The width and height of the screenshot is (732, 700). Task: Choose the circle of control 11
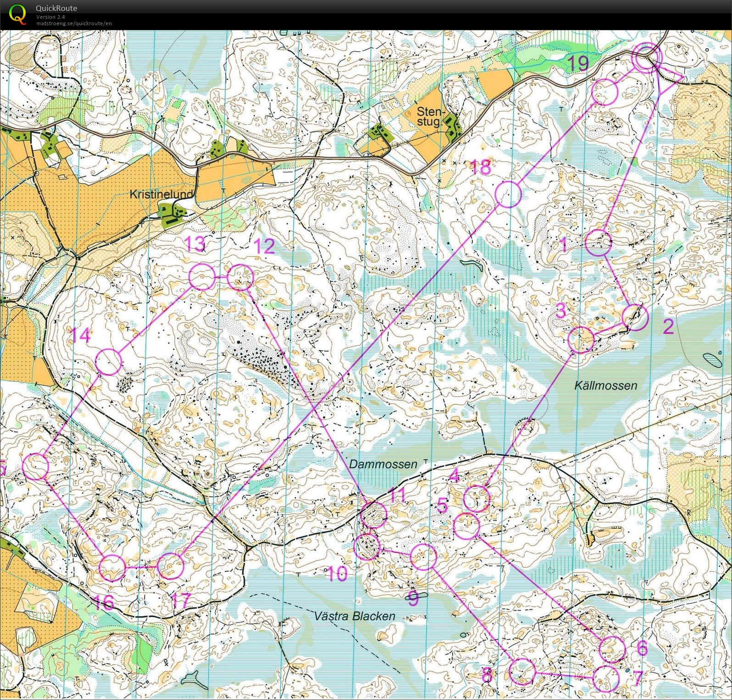click(374, 514)
